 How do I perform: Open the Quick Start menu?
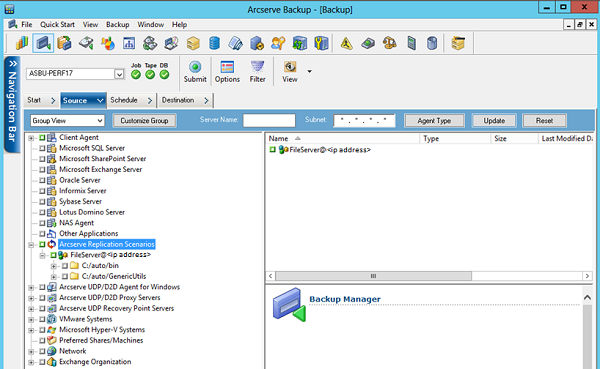tap(57, 24)
